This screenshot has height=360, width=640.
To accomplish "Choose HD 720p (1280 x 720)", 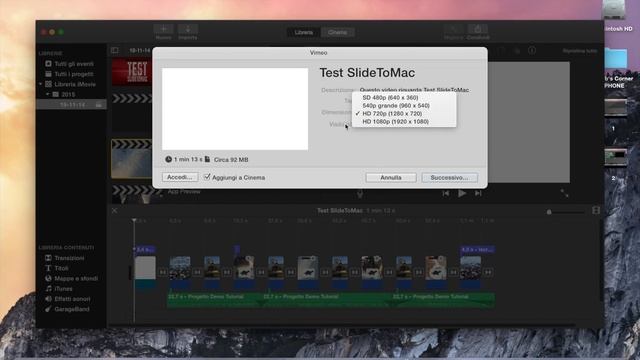I will tap(404, 113).
